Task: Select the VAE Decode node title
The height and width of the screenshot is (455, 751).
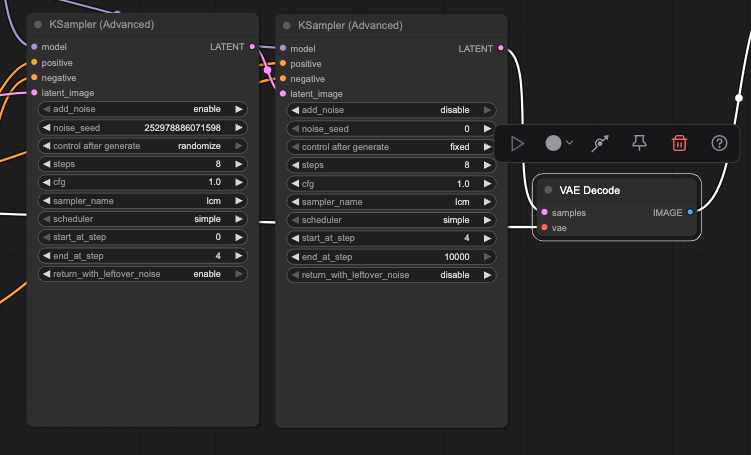Action: pos(590,190)
